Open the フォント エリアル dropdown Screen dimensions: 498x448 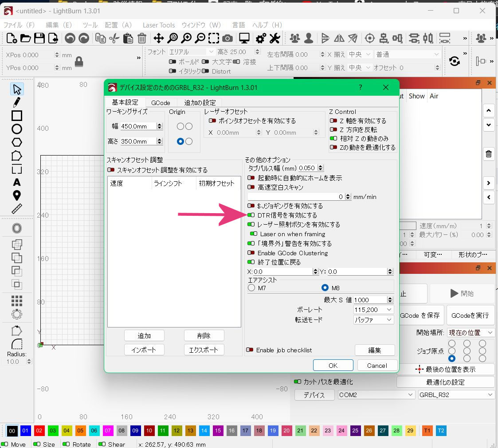[x=192, y=52]
